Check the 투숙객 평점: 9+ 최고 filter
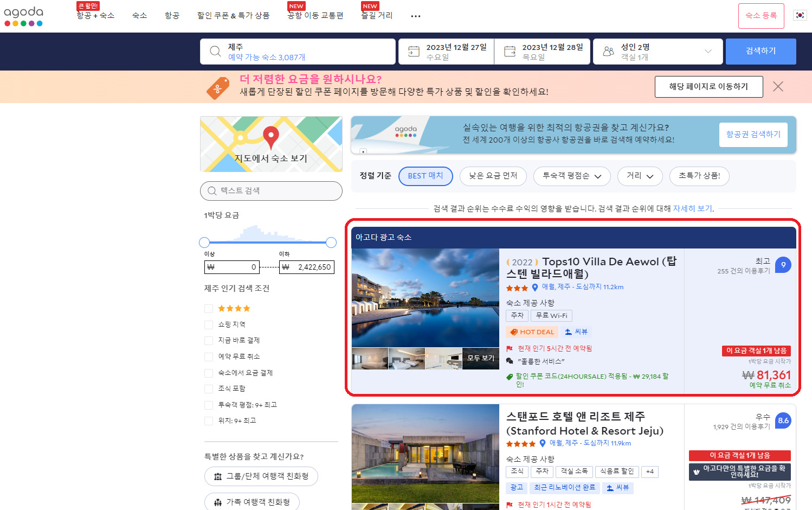The height and width of the screenshot is (510, 812). [x=209, y=405]
